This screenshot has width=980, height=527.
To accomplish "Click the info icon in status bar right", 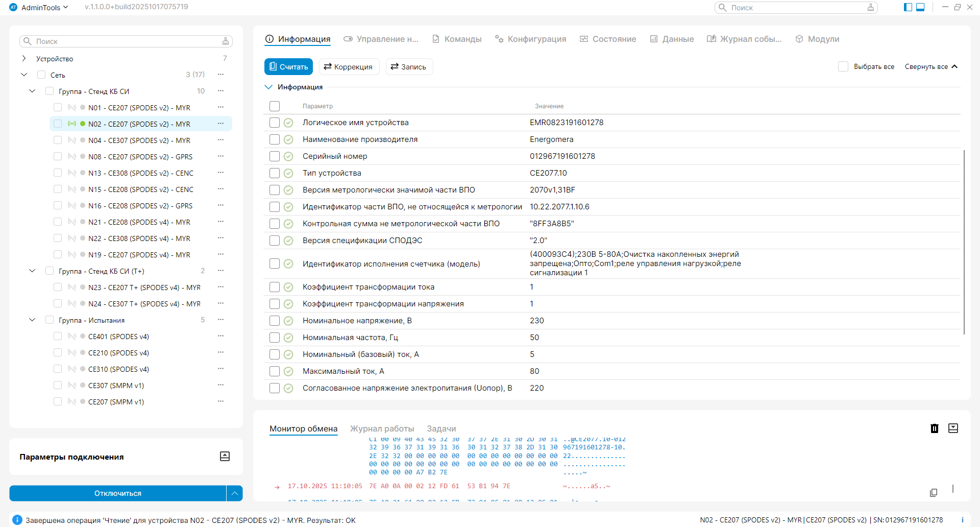I will (x=963, y=520).
